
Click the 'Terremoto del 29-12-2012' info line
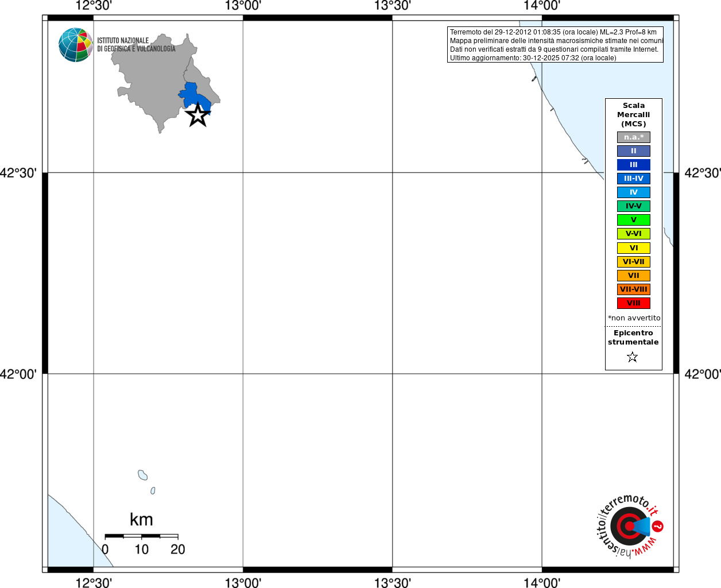(553, 32)
